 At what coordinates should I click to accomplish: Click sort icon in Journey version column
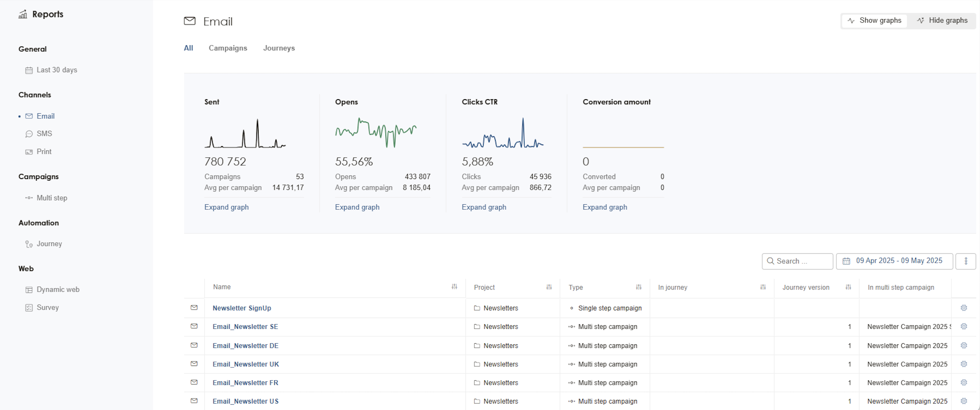click(x=848, y=287)
